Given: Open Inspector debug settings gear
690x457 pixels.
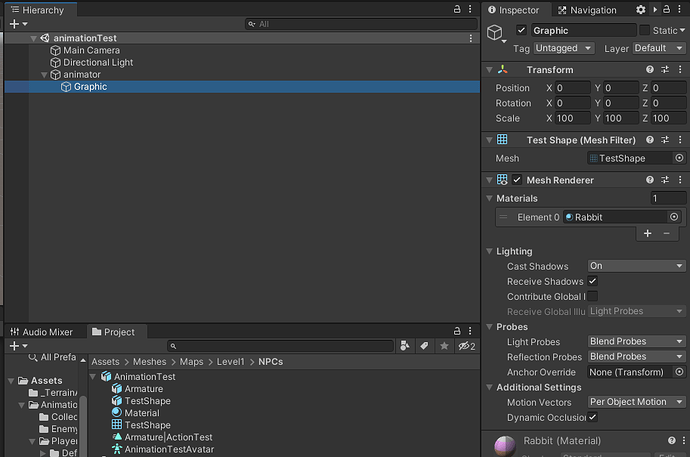Looking at the screenshot, I should [x=641, y=10].
